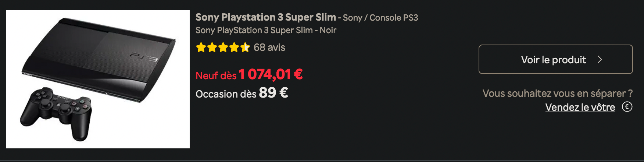Viewport: 644px width, 162px height.
Task: Click the Vous souhaitez vous en séparer text
Action: click(x=558, y=93)
